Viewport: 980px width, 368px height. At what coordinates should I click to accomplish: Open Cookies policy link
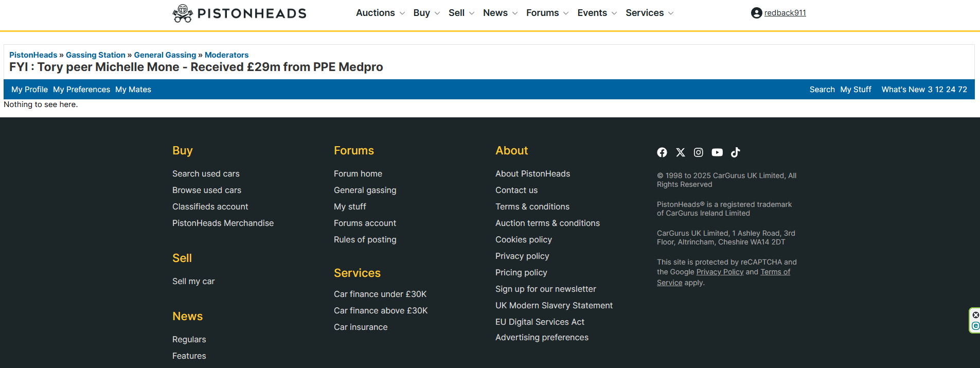pos(524,240)
